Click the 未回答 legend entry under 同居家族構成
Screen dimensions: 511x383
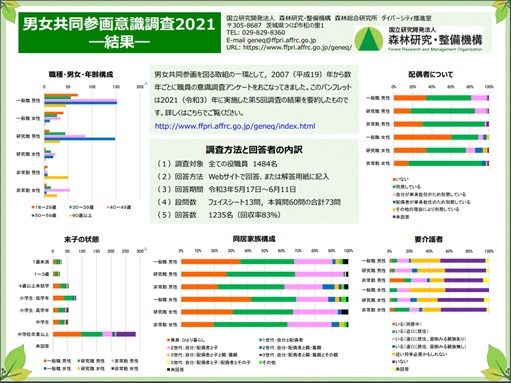tap(176, 370)
